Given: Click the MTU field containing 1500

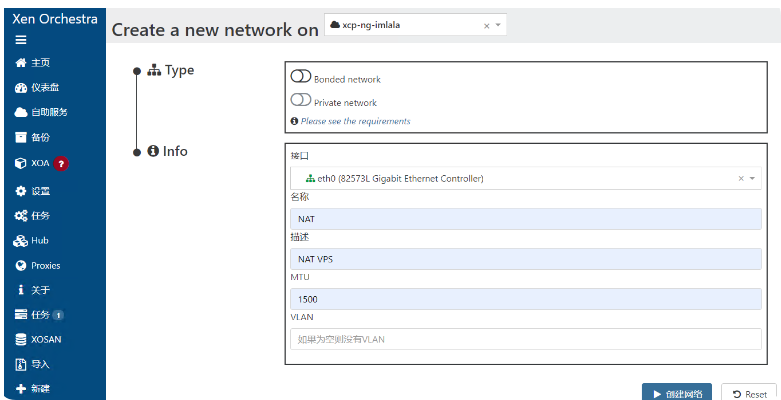Looking at the screenshot, I should pyautogui.click(x=525, y=299).
